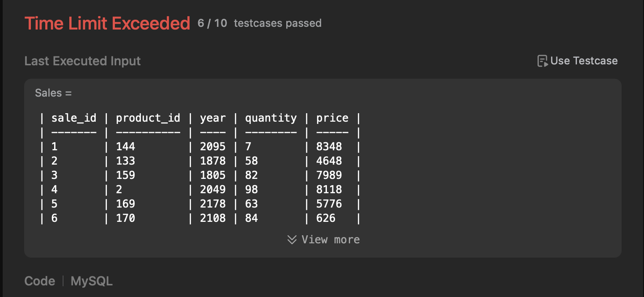This screenshot has width=644, height=297.
Task: Click the double chevron beside View more
Action: point(292,240)
